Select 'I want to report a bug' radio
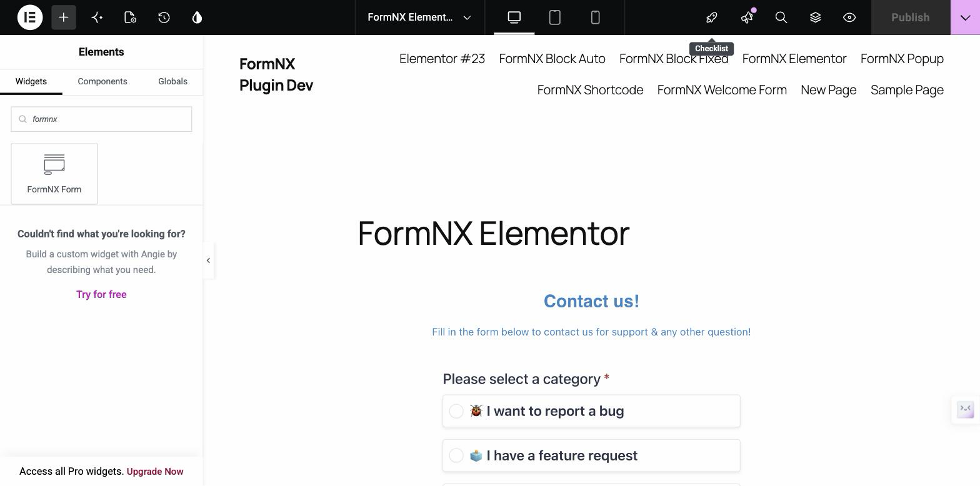The width and height of the screenshot is (980, 486). (x=456, y=411)
